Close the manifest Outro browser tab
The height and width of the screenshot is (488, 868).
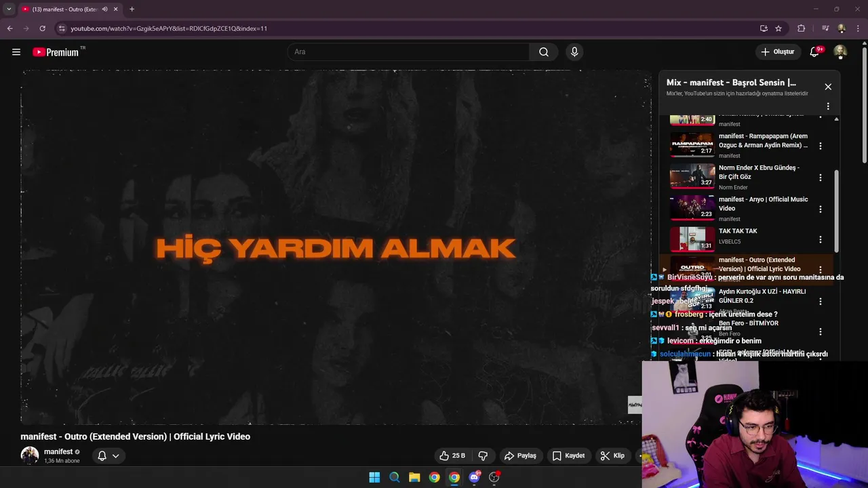click(115, 9)
